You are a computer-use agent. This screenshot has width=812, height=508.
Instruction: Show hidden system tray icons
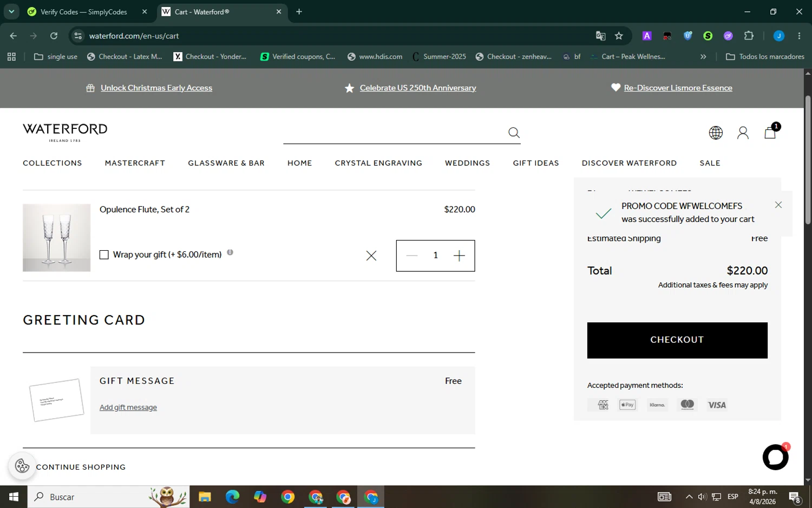coord(689,497)
